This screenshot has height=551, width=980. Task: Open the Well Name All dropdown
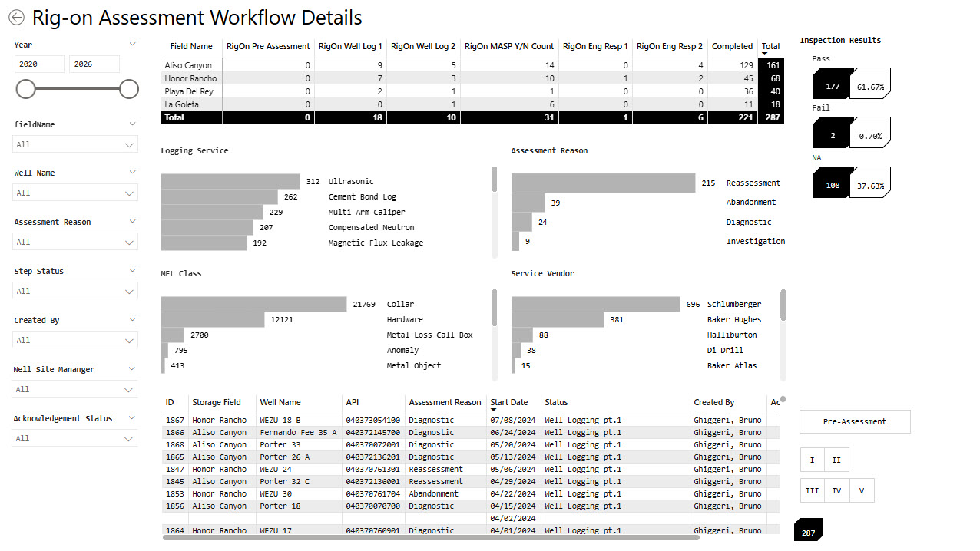pos(74,193)
